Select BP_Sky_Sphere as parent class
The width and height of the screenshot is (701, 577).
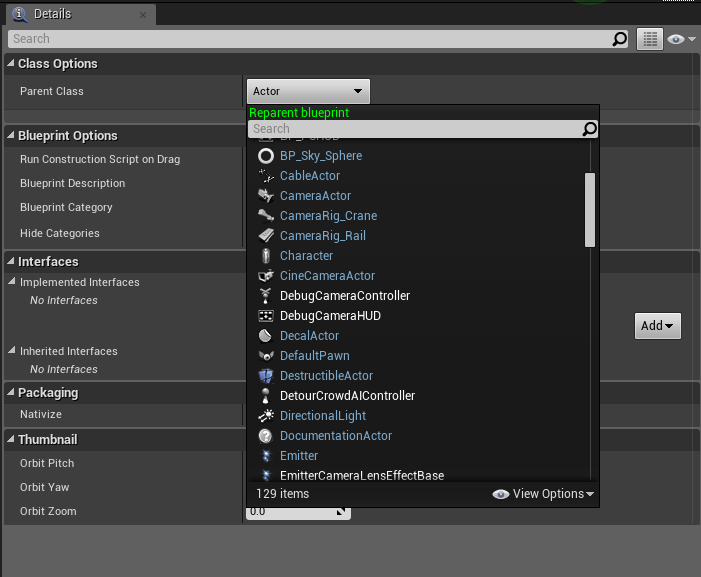tap(321, 156)
